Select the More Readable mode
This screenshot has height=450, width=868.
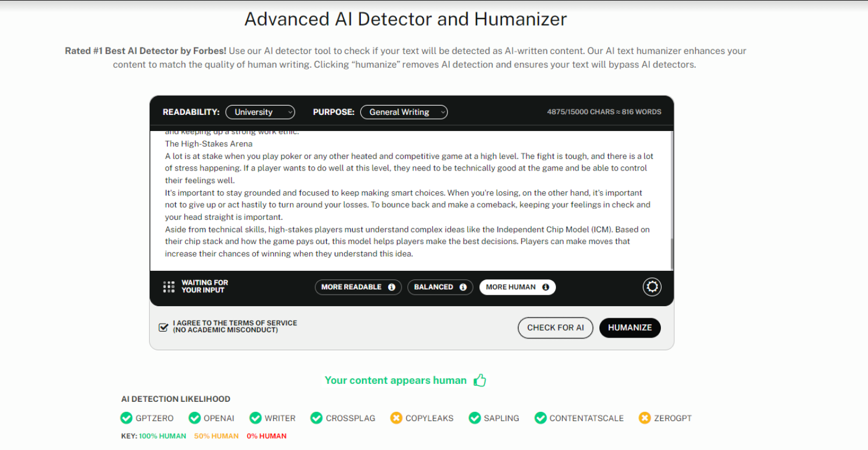click(x=352, y=287)
